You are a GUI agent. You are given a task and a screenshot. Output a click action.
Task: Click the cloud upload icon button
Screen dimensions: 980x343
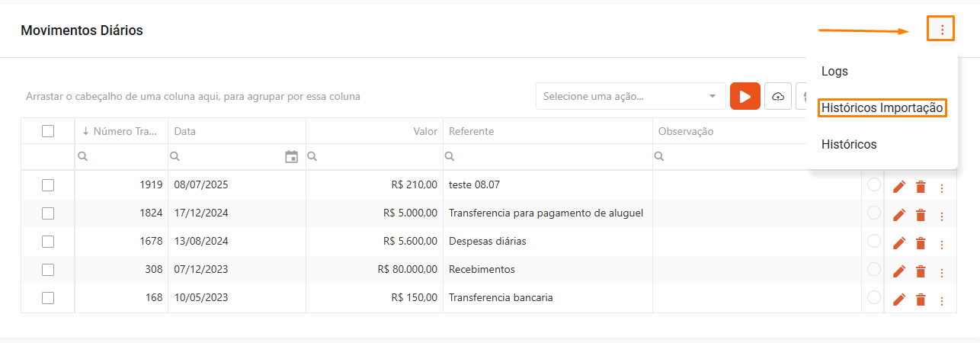pos(777,97)
